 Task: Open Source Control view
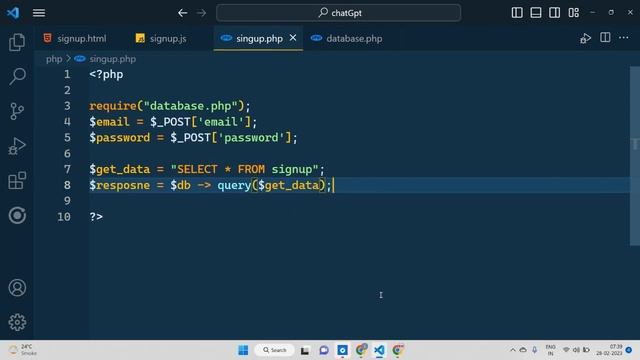(17, 111)
